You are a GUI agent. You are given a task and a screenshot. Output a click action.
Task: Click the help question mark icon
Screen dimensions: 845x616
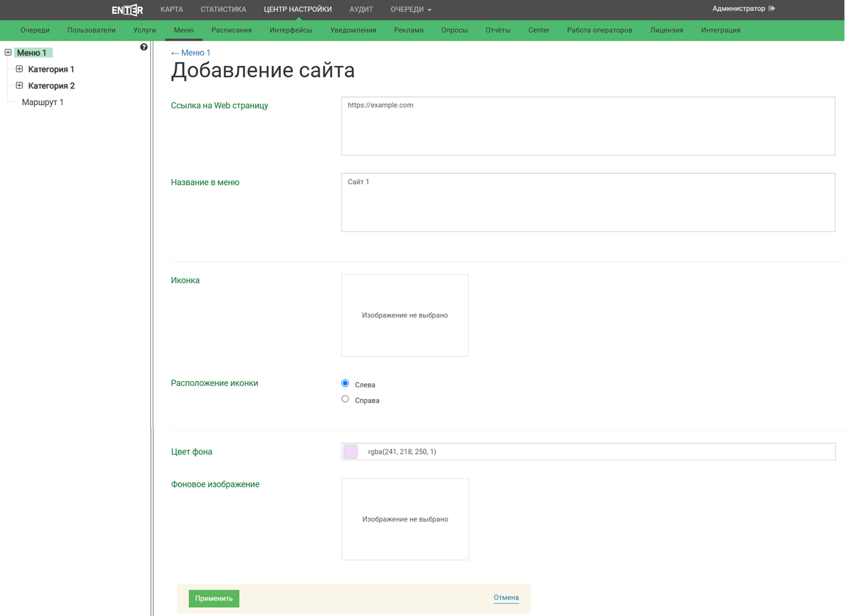tap(144, 47)
